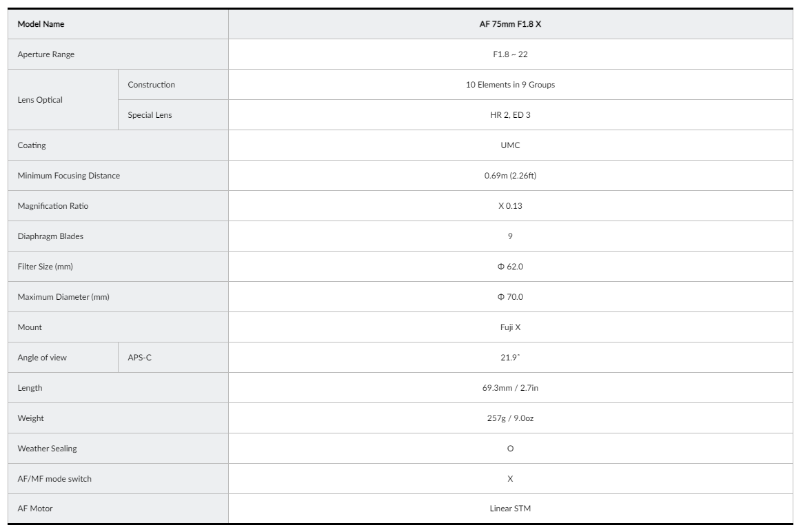Click the Weather Sealing O mark

click(x=510, y=449)
